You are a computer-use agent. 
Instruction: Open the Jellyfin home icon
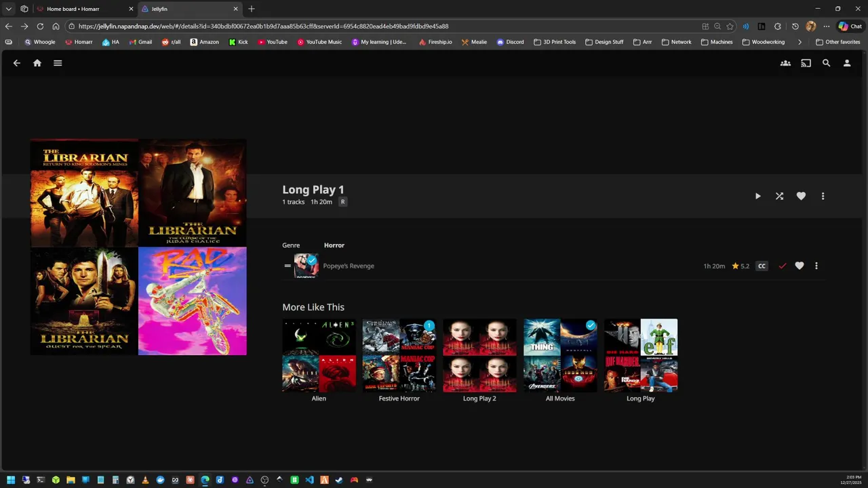click(x=37, y=63)
